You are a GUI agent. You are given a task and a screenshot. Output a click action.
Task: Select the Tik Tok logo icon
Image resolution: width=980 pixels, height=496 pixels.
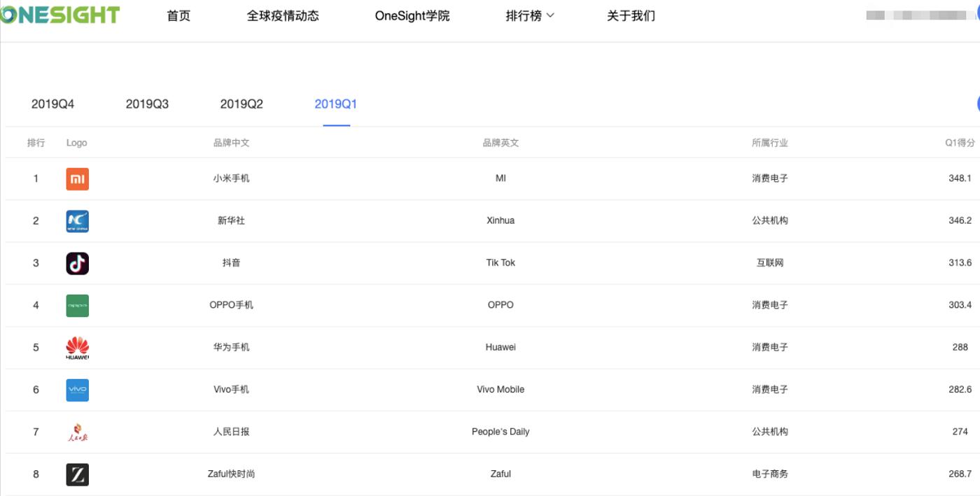click(x=77, y=263)
